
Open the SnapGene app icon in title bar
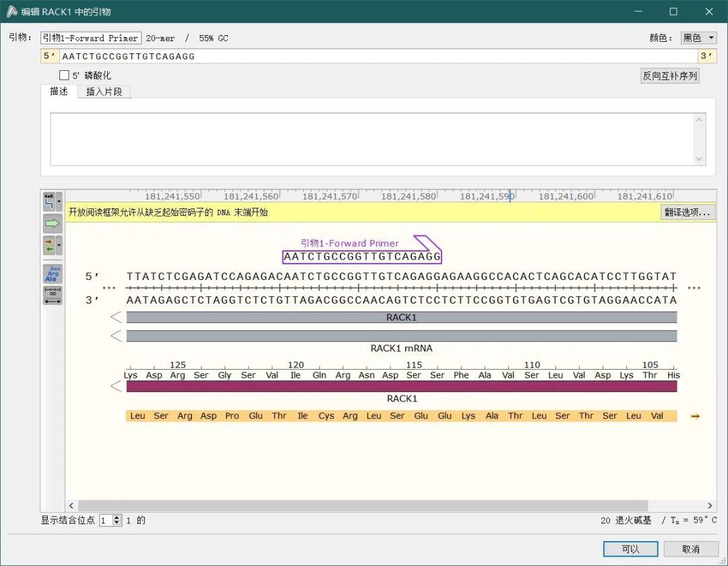coord(11,11)
